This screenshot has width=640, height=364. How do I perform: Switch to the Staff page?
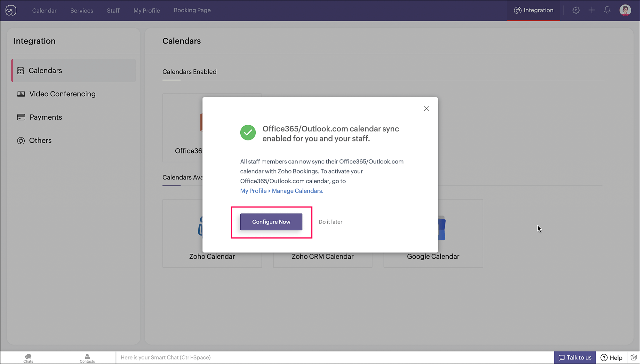(x=113, y=11)
